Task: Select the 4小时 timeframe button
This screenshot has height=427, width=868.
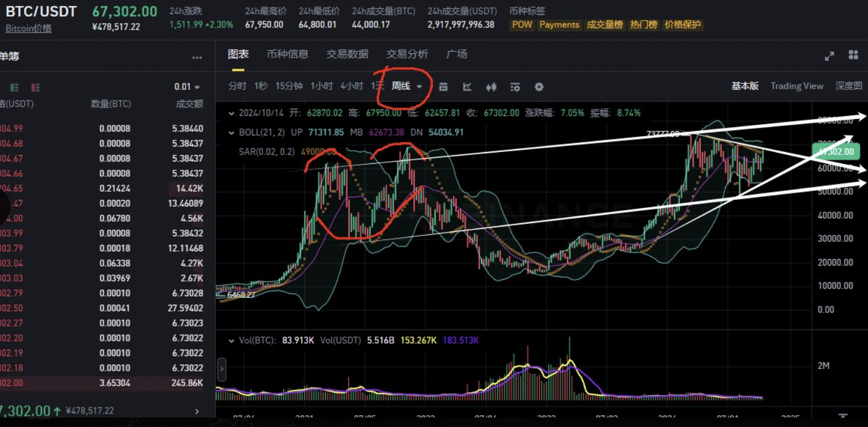Action: [351, 86]
